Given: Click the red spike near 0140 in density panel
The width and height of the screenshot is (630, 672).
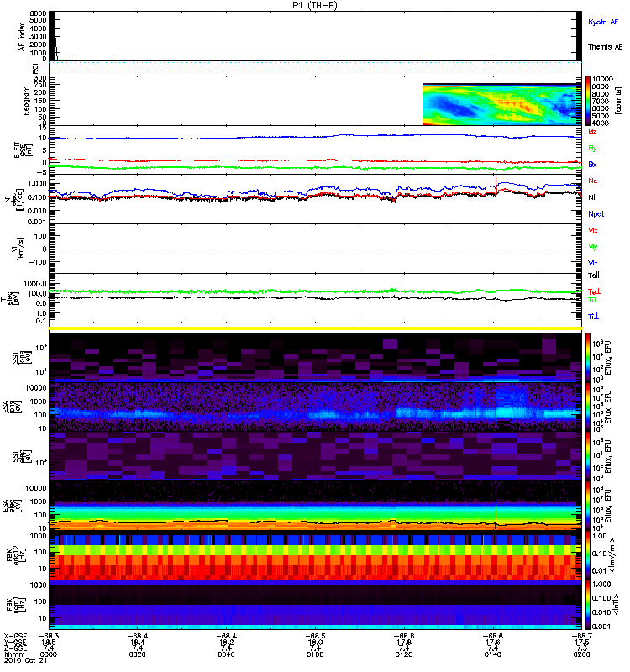Looking at the screenshot, I should pyautogui.click(x=496, y=184).
